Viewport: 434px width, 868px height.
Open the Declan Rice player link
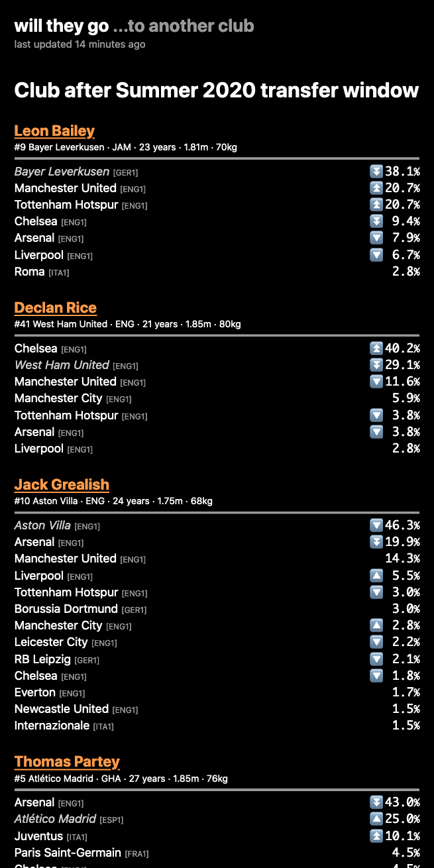[56, 307]
